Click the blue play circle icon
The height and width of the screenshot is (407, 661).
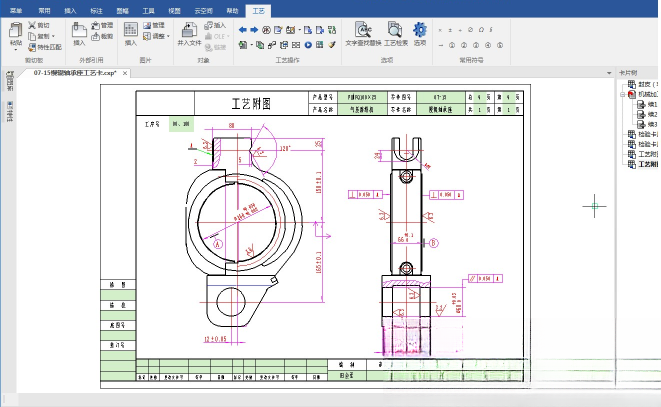[308, 45]
